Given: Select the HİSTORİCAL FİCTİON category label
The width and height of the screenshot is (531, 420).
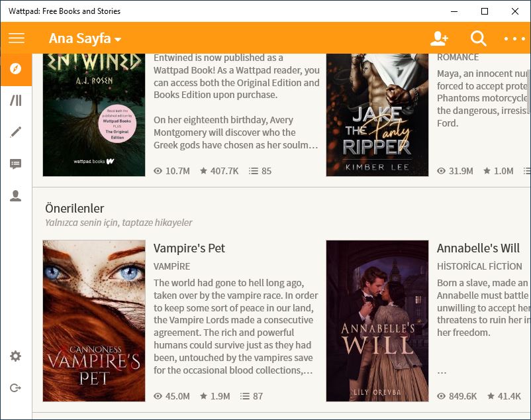Looking at the screenshot, I should (479, 266).
